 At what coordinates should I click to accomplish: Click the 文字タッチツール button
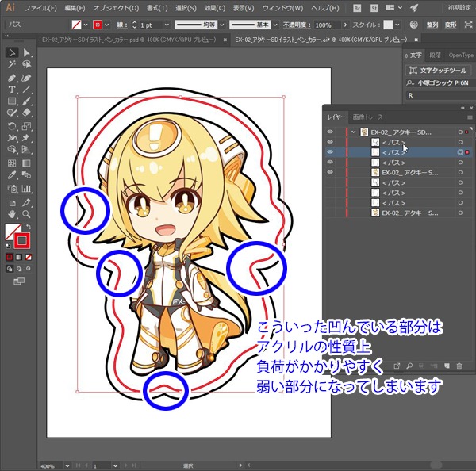[x=439, y=71]
